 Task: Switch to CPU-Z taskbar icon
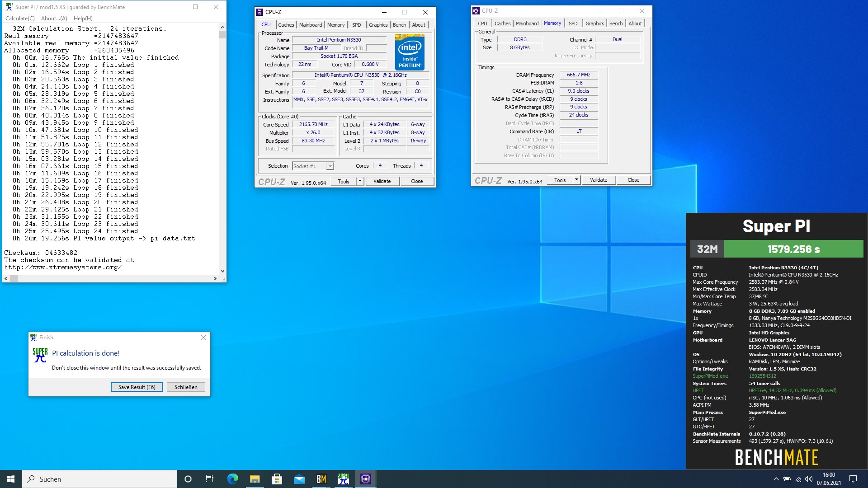365,479
